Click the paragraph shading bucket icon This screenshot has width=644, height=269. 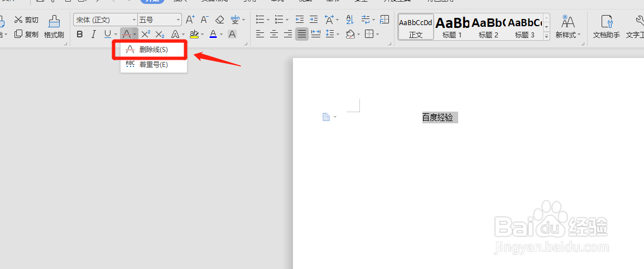point(350,34)
